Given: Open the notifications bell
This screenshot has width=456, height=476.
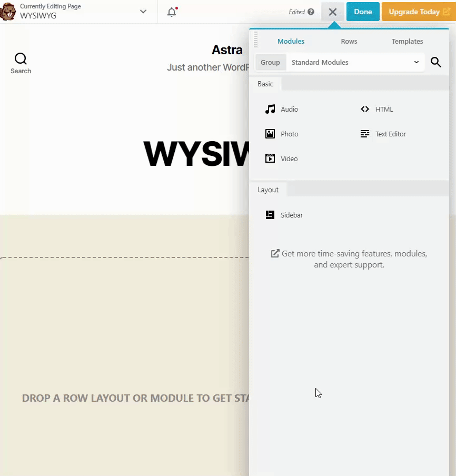Looking at the screenshot, I should 172,12.
